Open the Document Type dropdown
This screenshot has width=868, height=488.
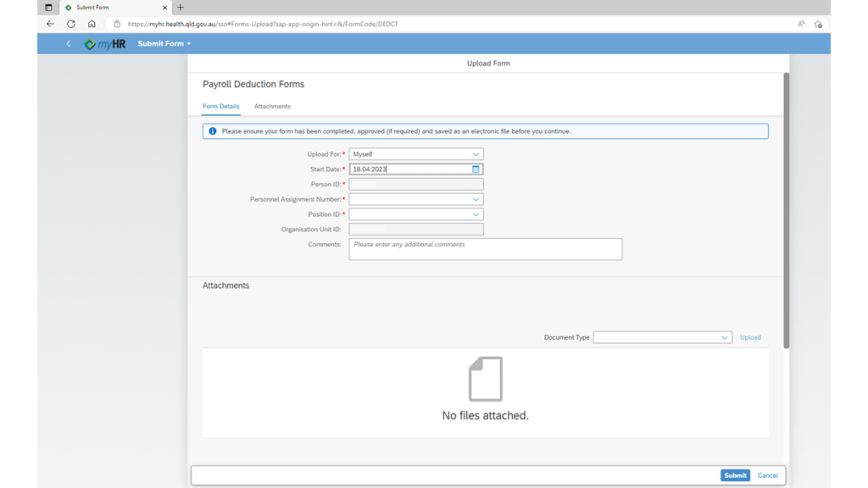(724, 337)
